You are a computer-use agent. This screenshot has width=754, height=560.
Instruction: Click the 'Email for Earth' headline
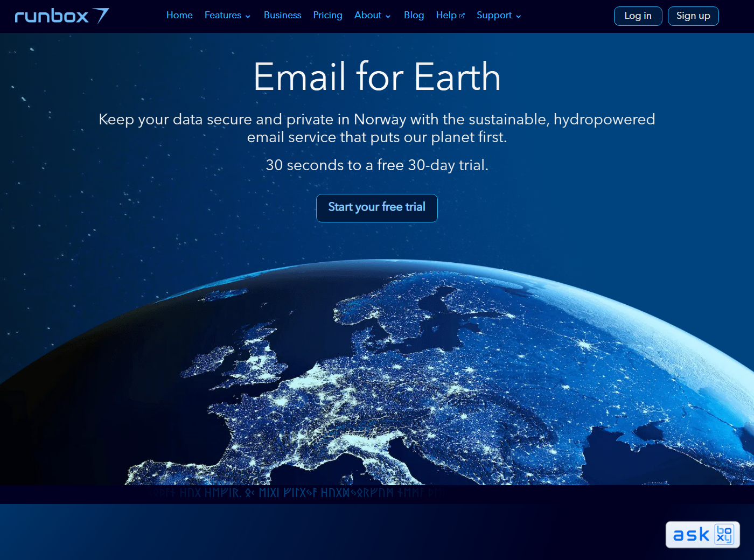coord(377,76)
